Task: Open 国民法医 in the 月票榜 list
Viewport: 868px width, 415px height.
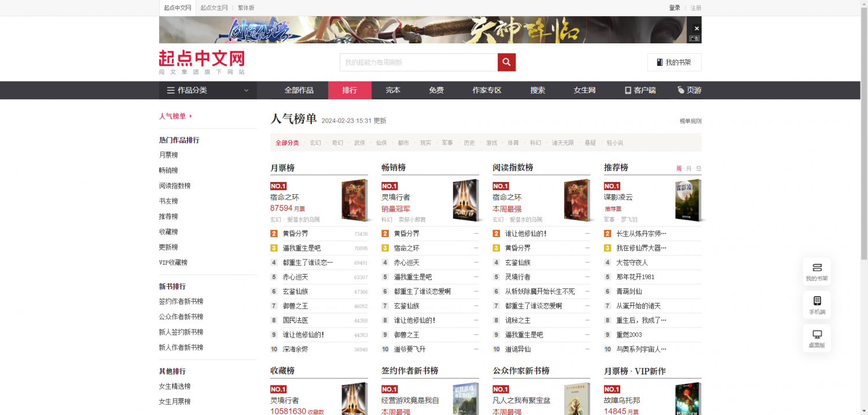Action: [x=296, y=320]
